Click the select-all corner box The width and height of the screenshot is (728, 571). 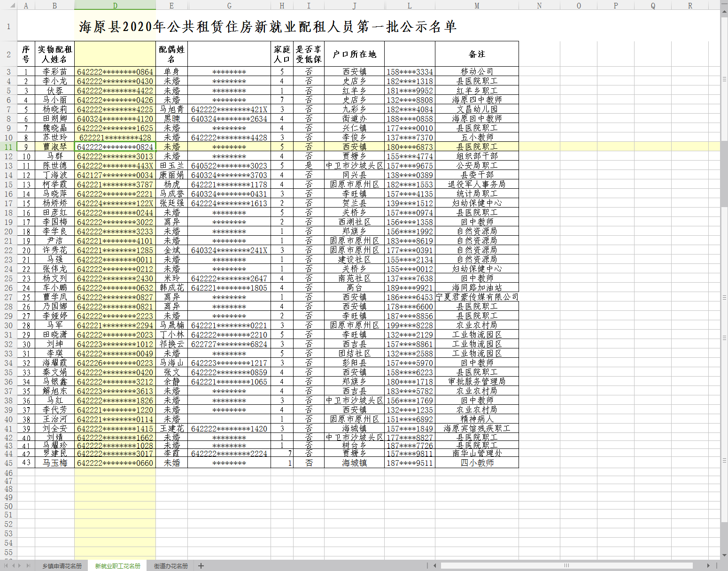(8, 6)
